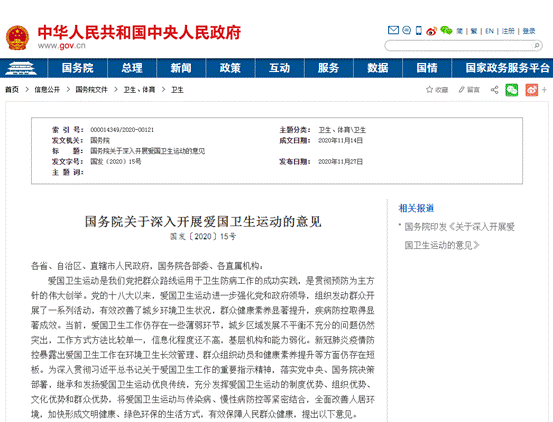Open the WeChat icon in header
The height and width of the screenshot is (422, 553).
[x=446, y=31]
